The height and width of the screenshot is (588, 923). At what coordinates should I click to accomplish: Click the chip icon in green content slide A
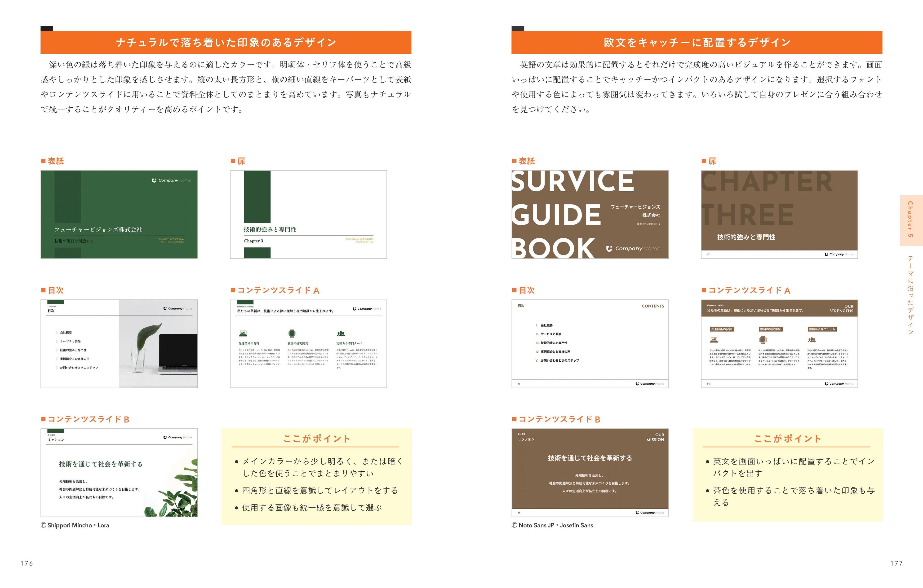tap(292, 333)
